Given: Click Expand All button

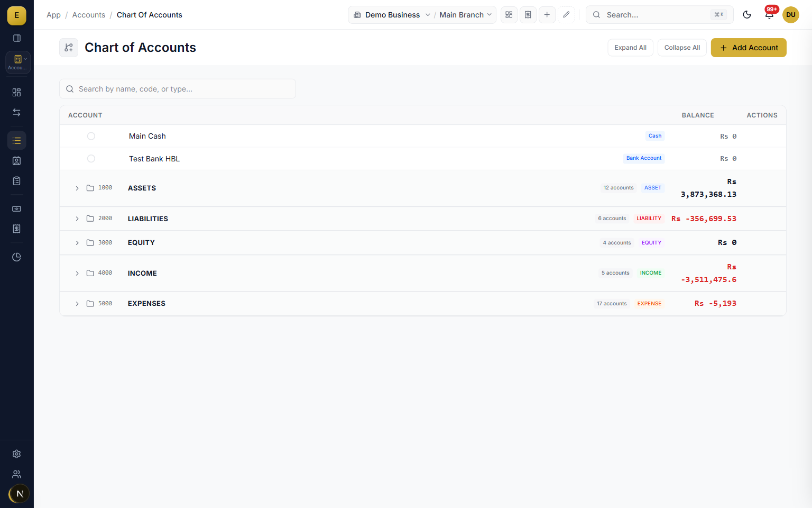Looking at the screenshot, I should [631, 48].
